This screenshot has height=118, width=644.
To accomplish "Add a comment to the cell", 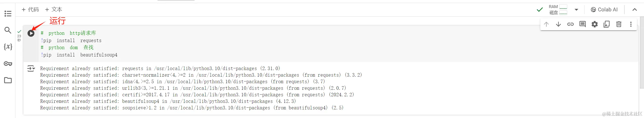I will [x=582, y=24].
